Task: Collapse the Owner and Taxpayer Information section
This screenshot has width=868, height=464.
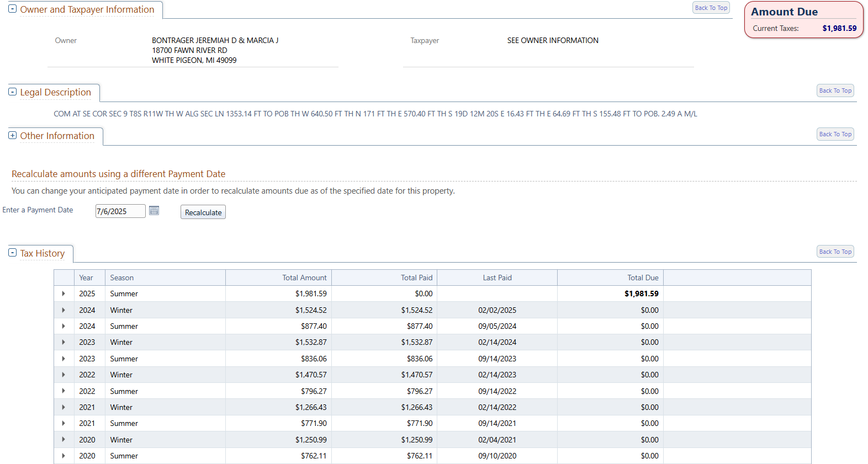Action: [x=13, y=9]
